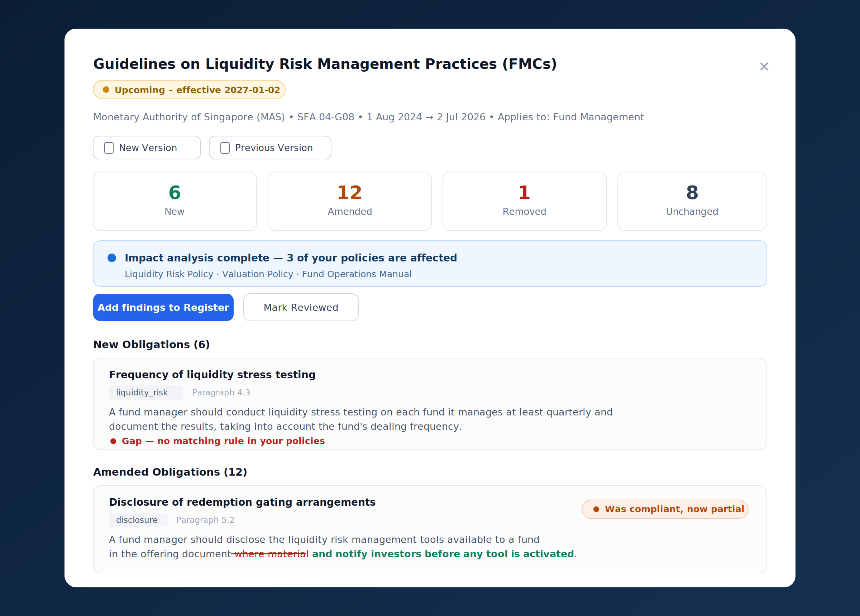Screen dimensions: 860x616
Task: Click the disclosure tag
Action: click(x=138, y=520)
